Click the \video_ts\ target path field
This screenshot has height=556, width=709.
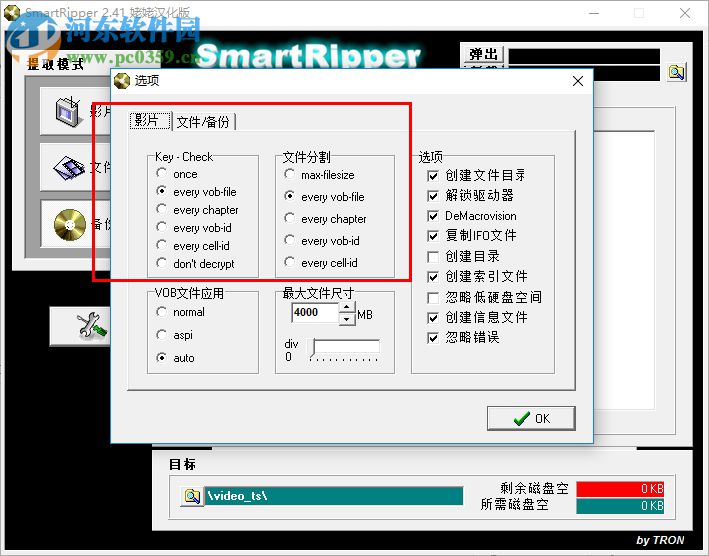[x=334, y=496]
